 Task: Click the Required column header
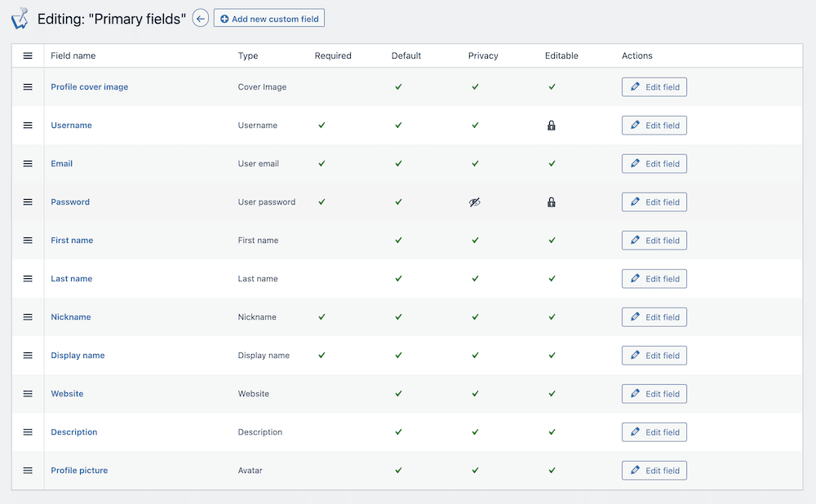pos(333,55)
